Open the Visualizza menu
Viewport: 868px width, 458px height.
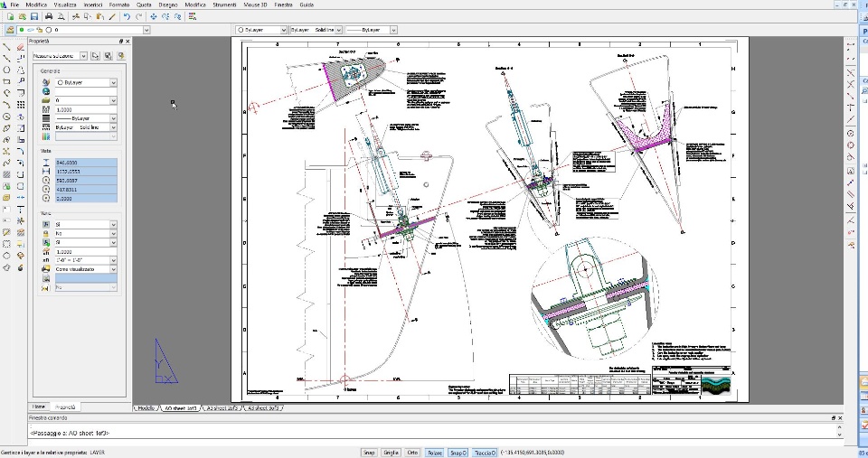65,5
